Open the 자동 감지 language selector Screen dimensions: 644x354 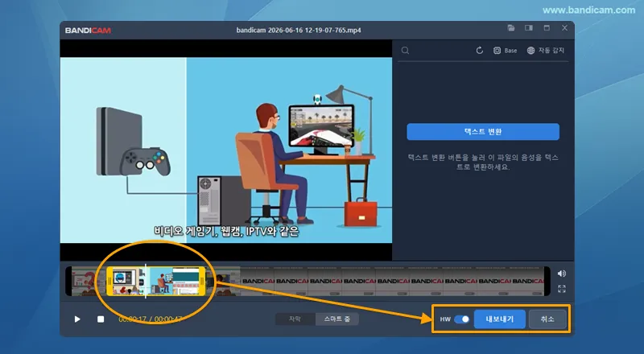(546, 51)
